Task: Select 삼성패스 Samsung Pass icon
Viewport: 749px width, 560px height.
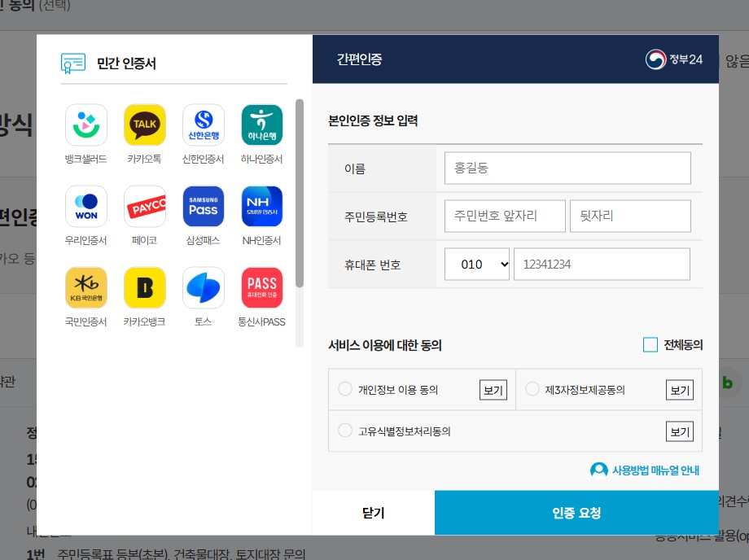Action: 204,206
